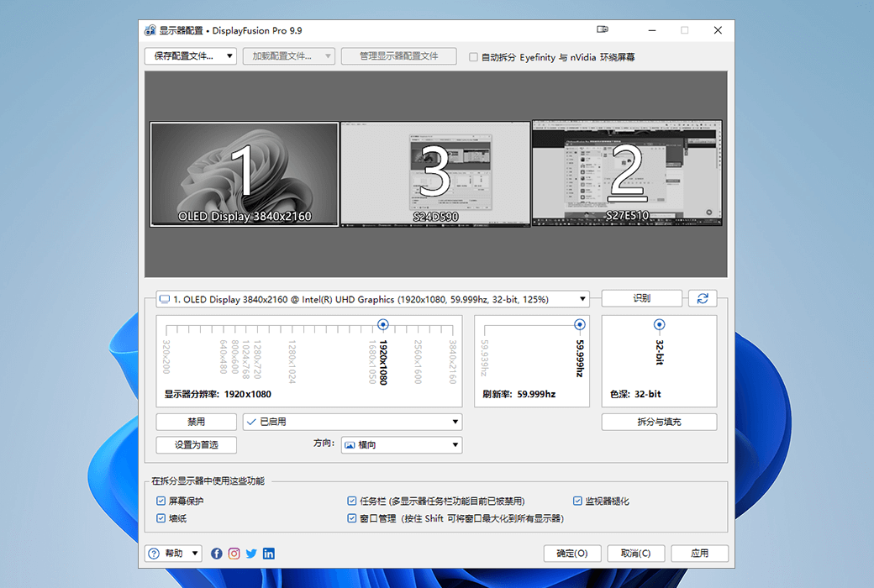The height and width of the screenshot is (588, 874).
Task: Expand the monitor selection combo box
Action: (x=583, y=298)
